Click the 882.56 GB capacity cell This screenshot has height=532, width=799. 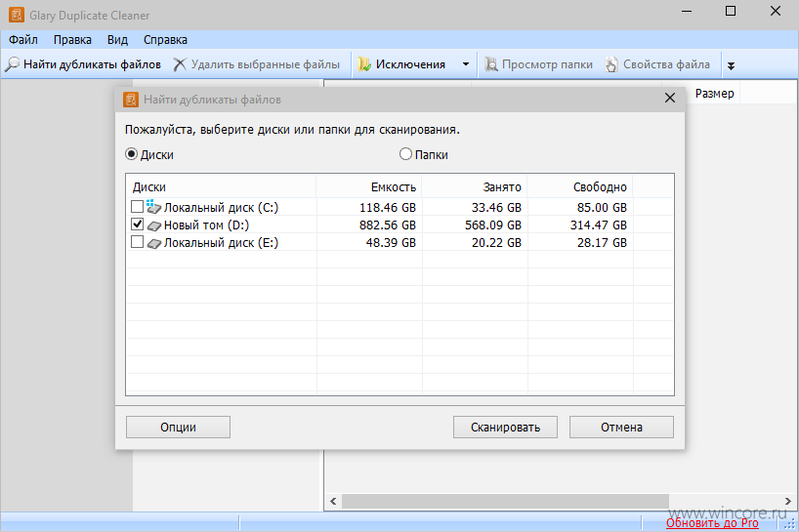point(387,225)
